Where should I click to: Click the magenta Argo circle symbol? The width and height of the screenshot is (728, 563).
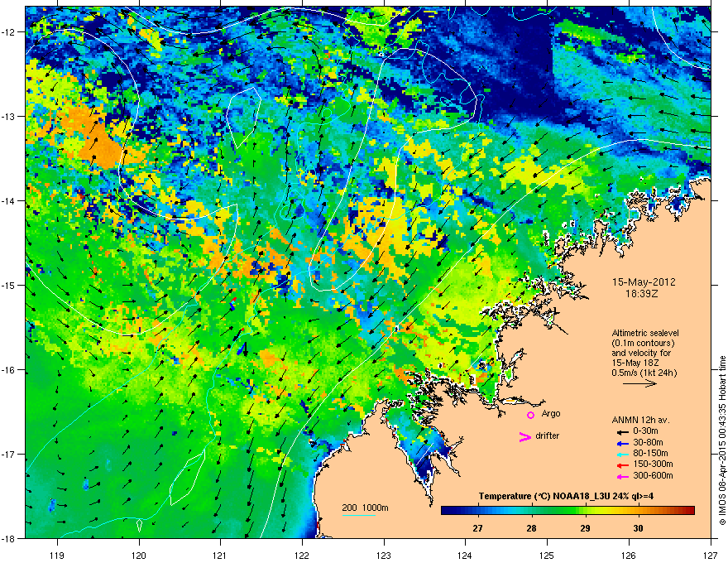[x=530, y=415]
